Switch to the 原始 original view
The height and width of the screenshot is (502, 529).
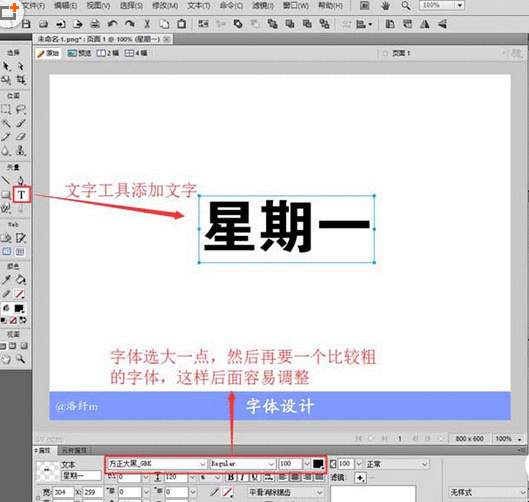48,53
